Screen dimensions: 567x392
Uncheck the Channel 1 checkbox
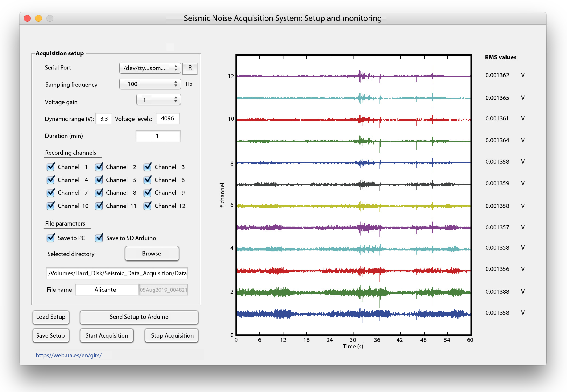click(51, 167)
